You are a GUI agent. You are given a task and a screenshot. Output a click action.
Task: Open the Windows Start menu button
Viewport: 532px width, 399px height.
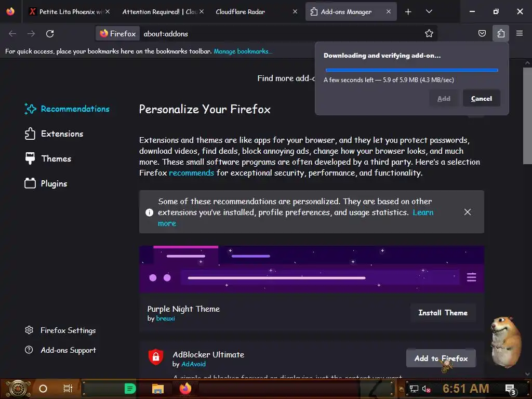pos(18,389)
